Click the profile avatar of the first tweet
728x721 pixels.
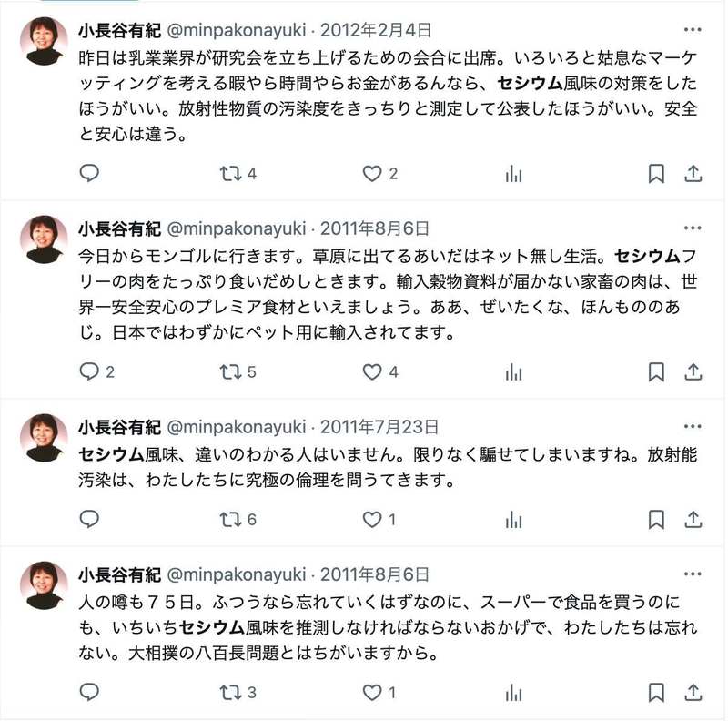[x=44, y=42]
